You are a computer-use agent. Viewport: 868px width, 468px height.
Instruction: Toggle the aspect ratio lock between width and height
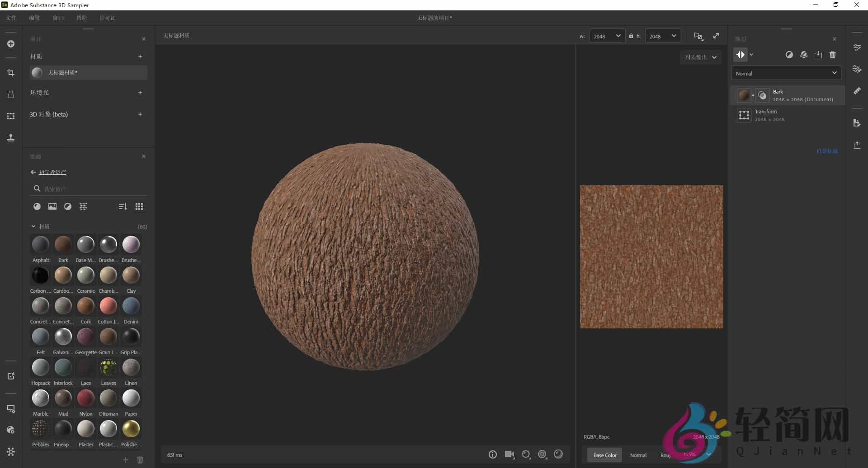(x=631, y=36)
